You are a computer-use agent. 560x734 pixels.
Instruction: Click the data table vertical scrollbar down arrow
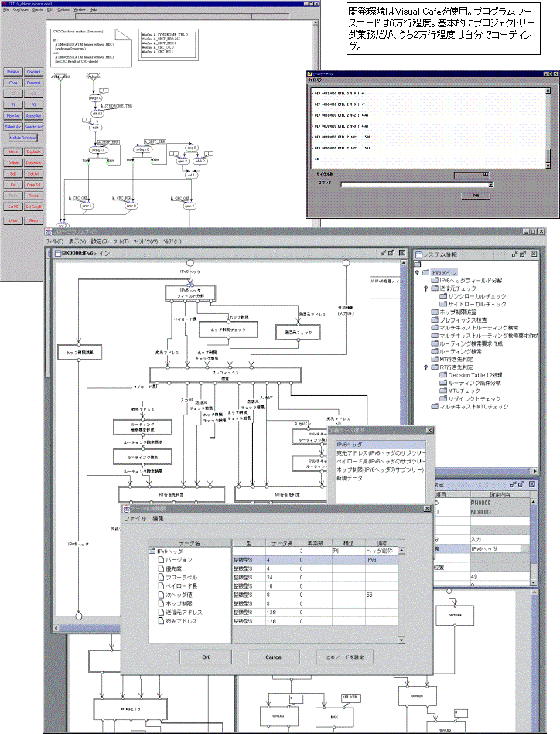[x=401, y=640]
